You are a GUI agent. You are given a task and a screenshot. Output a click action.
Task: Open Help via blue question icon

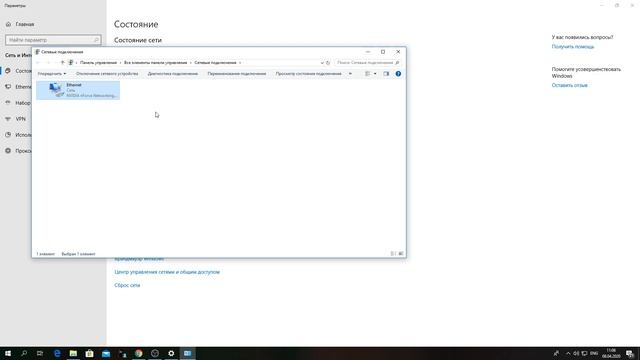point(398,74)
